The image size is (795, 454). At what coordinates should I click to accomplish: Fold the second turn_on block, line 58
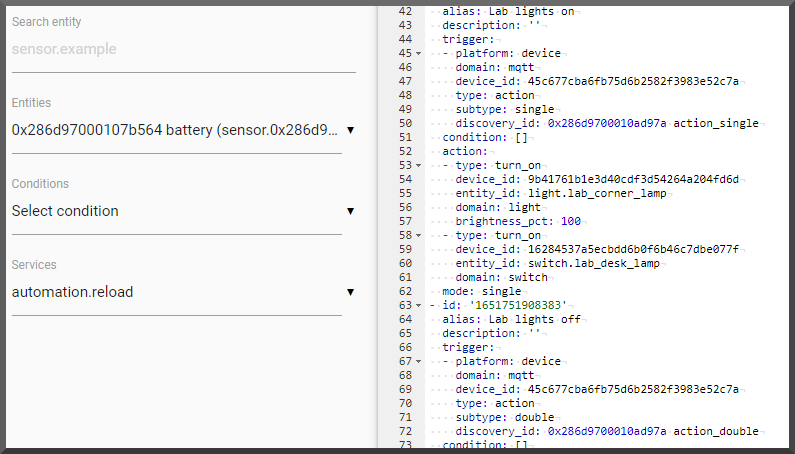point(418,235)
